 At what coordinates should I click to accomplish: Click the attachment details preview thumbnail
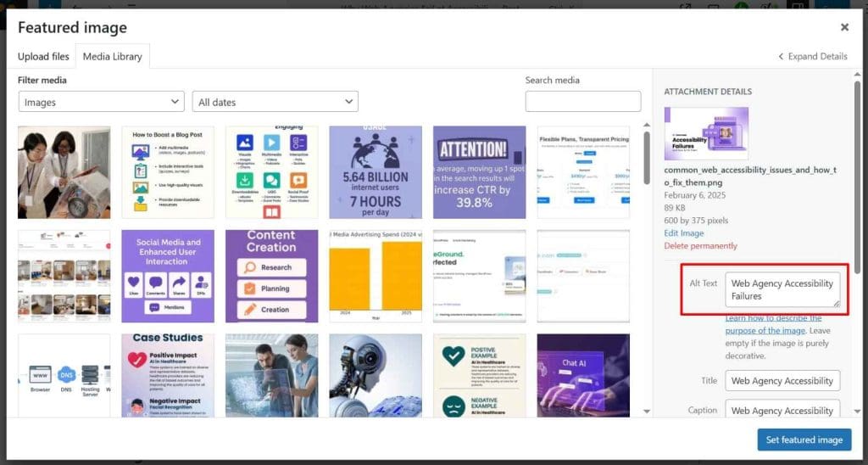click(706, 133)
